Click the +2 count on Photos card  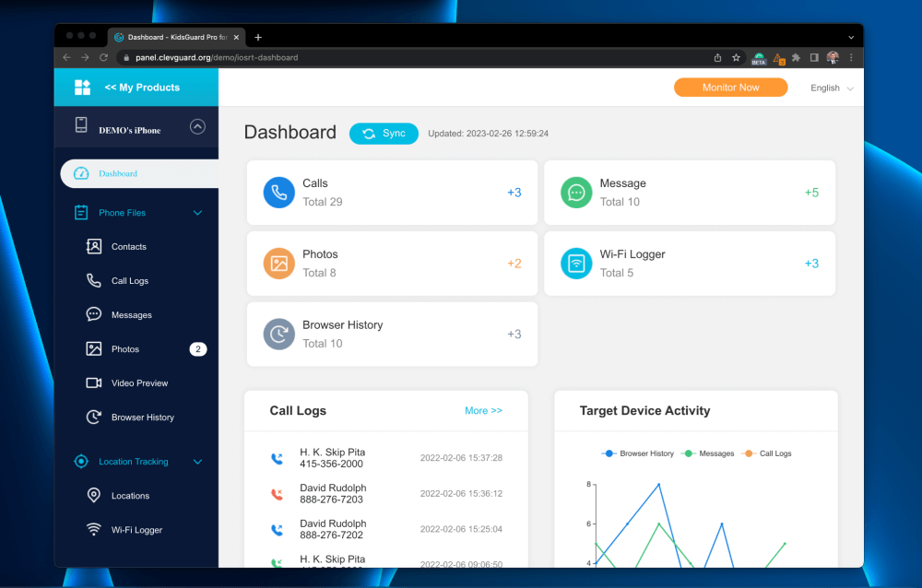(x=514, y=264)
